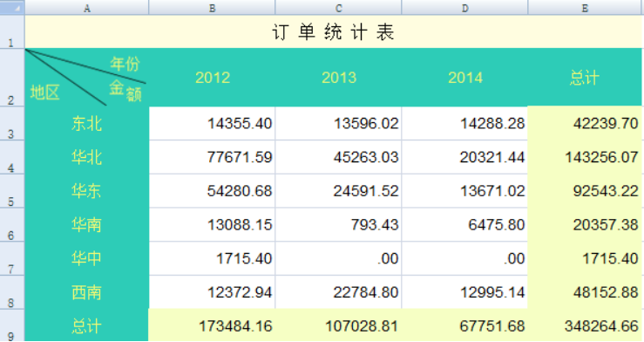Image resolution: width=644 pixels, height=342 pixels.
Task: Click cell with value 13596.02
Action: coord(338,123)
